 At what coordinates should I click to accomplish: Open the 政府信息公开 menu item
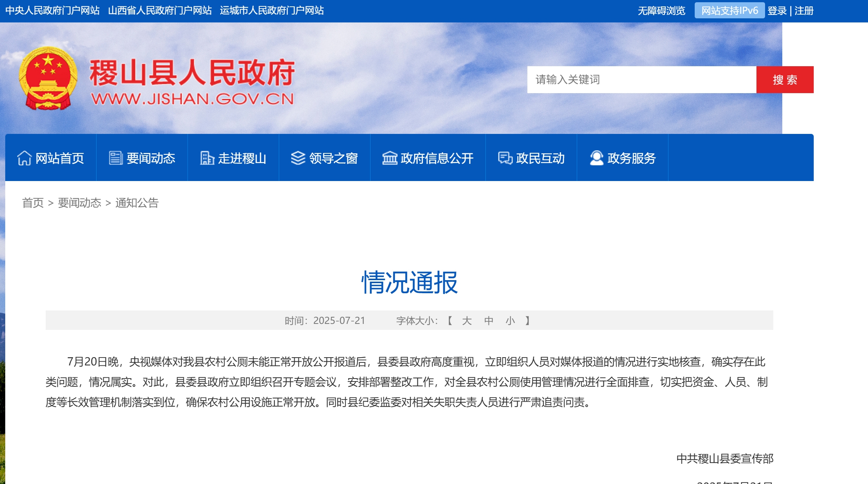(x=436, y=158)
